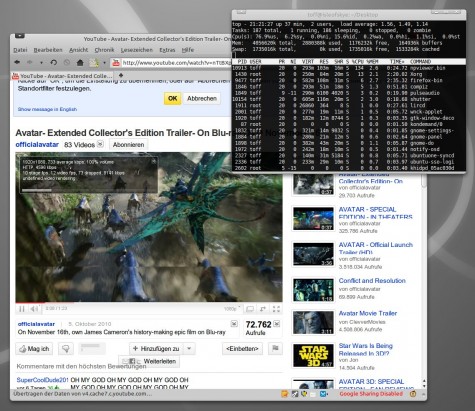The height and width of the screenshot is (411, 475).
Task: Click the red video progress bar
Action: (x=30, y=303)
